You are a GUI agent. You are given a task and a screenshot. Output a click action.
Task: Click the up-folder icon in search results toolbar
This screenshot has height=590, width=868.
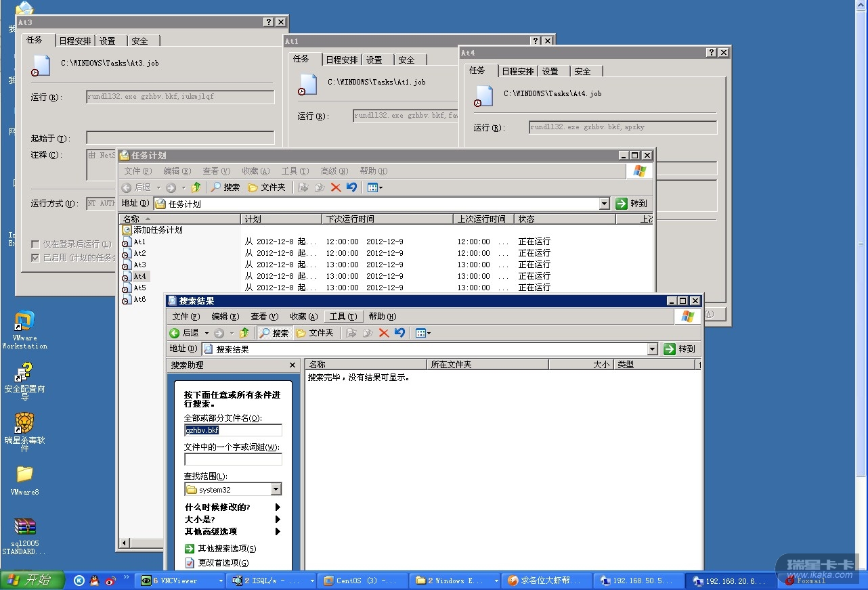click(x=244, y=333)
